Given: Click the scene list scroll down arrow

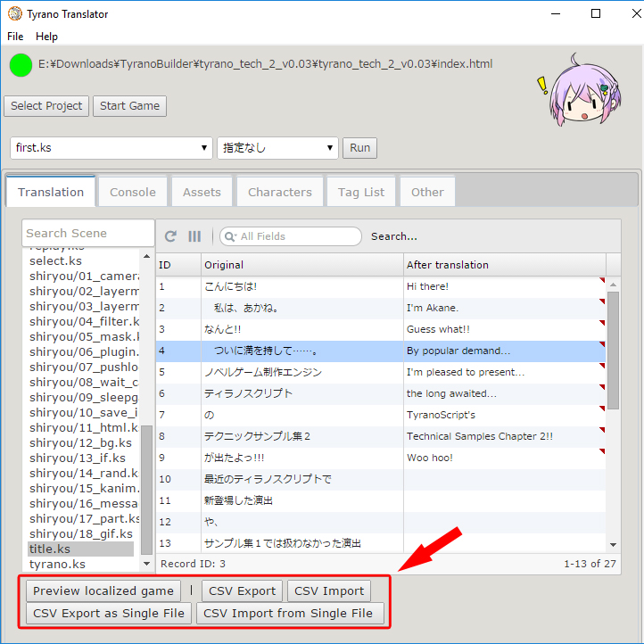Looking at the screenshot, I should (x=146, y=564).
